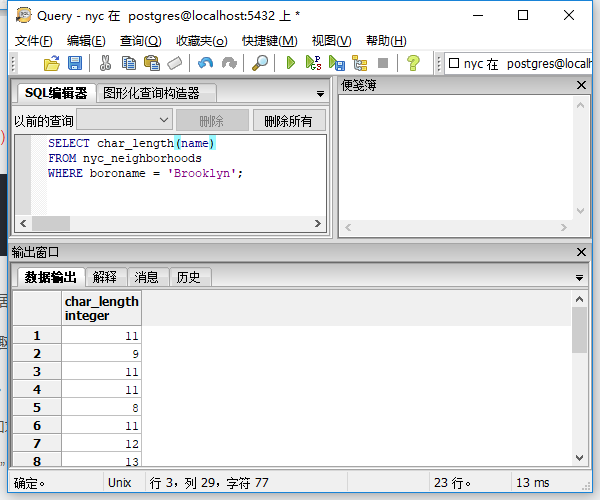Open find and replace magnifier

tap(260, 63)
